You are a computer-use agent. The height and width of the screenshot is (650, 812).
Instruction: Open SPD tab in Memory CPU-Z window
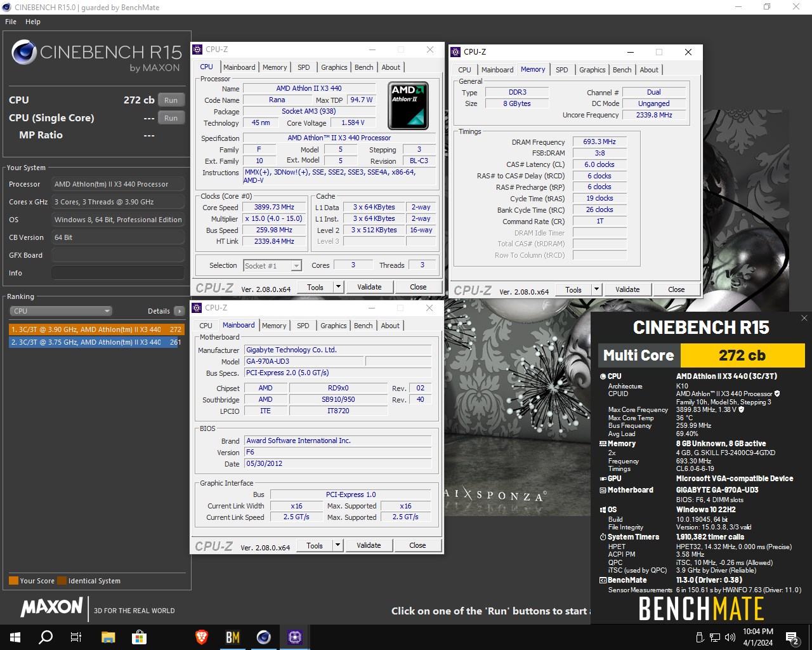(562, 70)
